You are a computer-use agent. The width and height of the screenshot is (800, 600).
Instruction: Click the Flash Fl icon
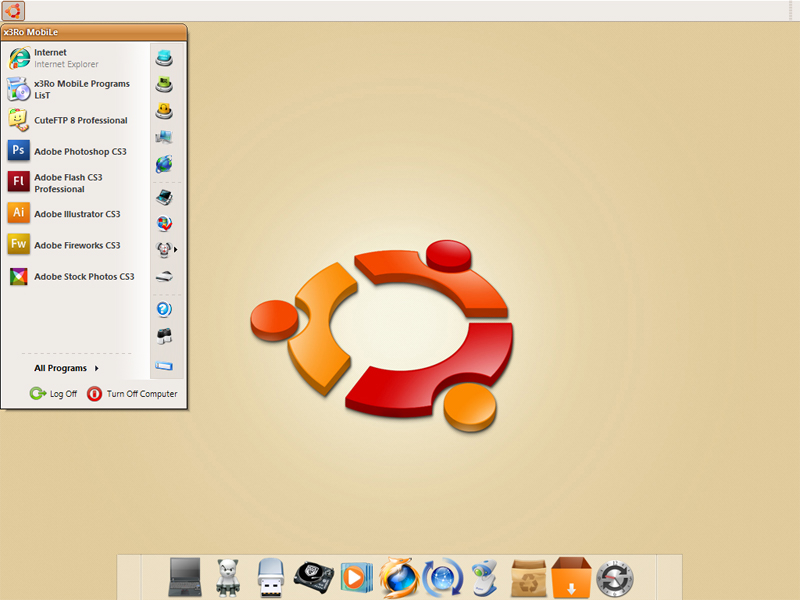pos(19,181)
